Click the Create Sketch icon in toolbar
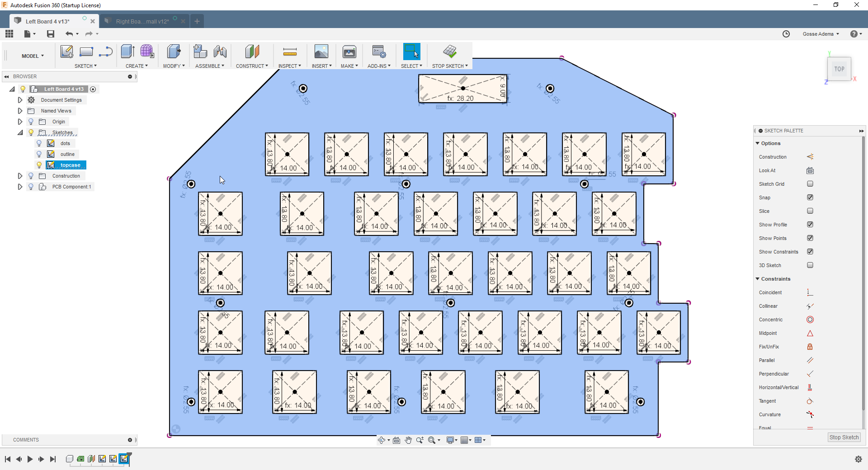 point(67,52)
